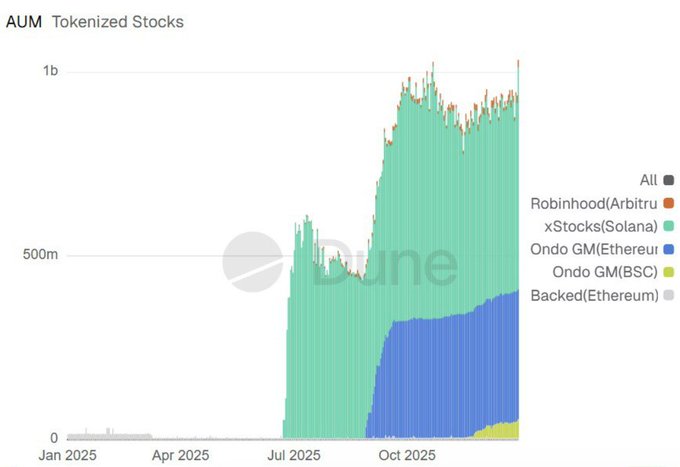
Task: Toggle the All series legend label
Action: (x=648, y=181)
